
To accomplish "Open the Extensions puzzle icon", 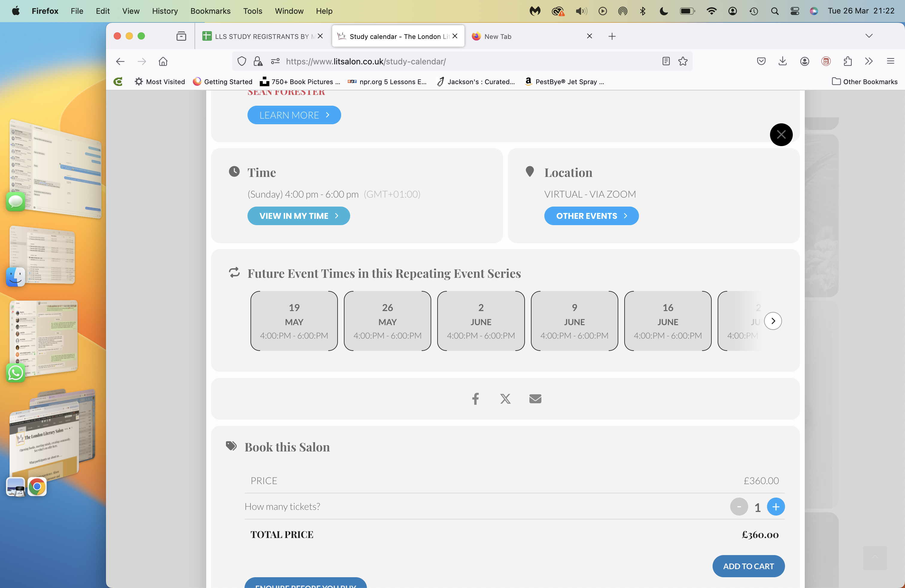I will (847, 61).
